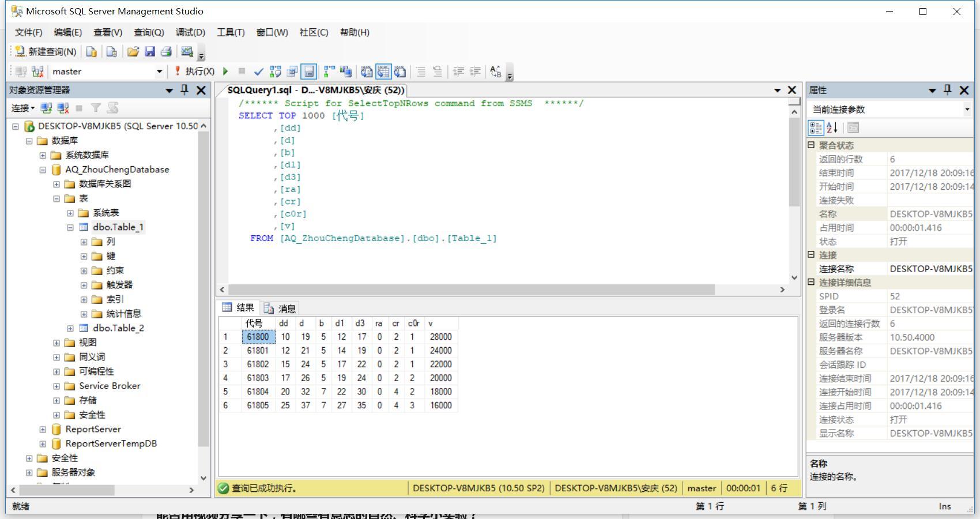Viewport: 980px width, 519px height.
Task: Click the Save icon on the toolbar
Action: coord(150,51)
